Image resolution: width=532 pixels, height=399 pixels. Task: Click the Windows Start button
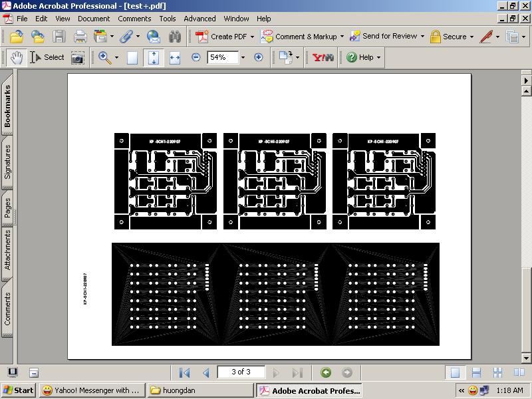coord(18,390)
